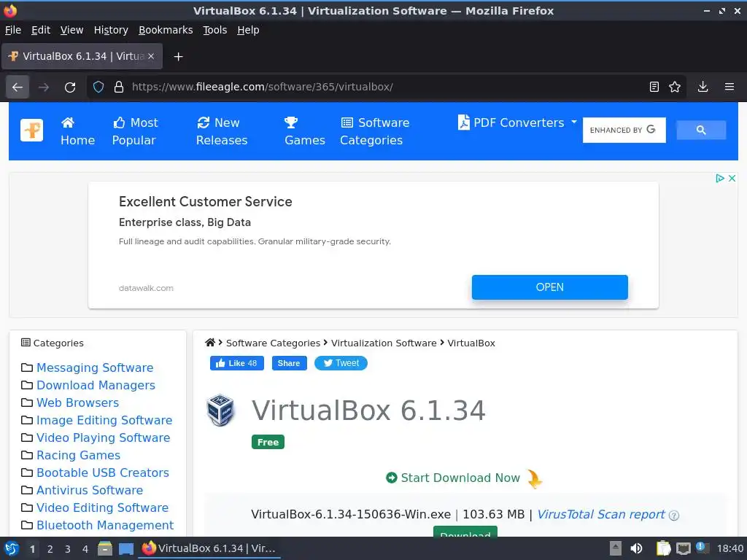This screenshot has width=747, height=560.
Task: Open the network tray icon
Action: pyautogui.click(x=683, y=548)
